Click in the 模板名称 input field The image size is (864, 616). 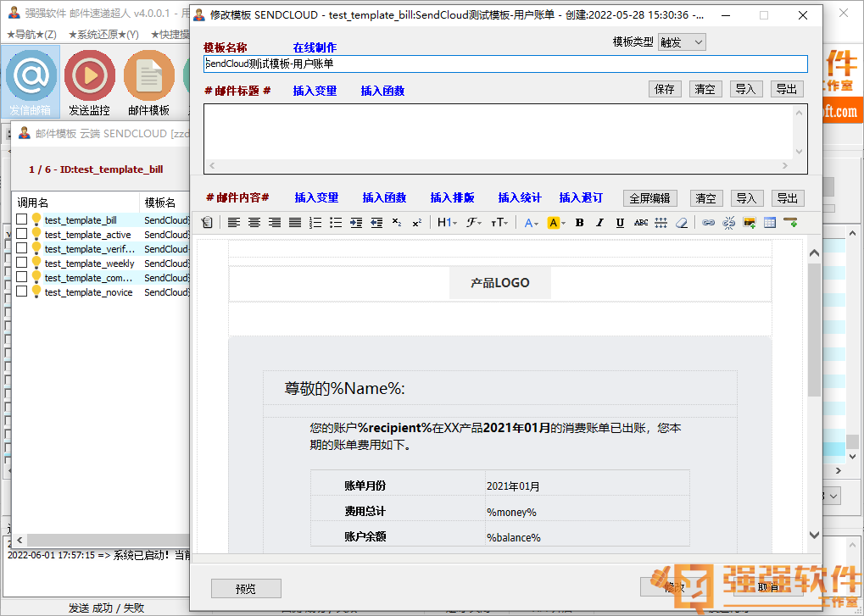point(505,64)
